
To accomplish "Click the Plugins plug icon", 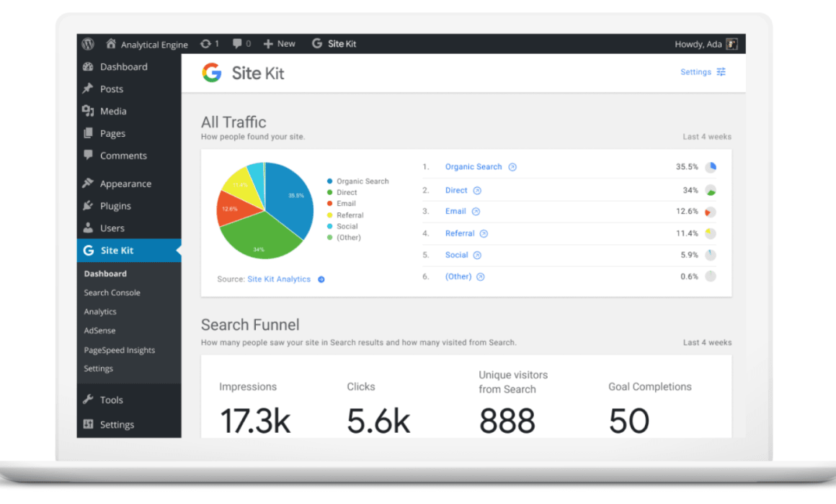I will click(x=88, y=206).
